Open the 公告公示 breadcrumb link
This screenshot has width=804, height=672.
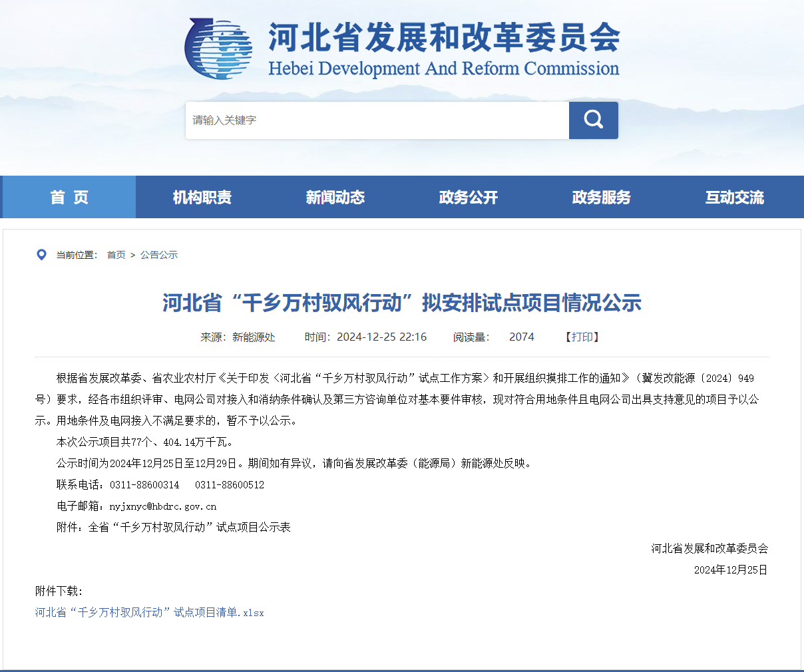pos(159,255)
